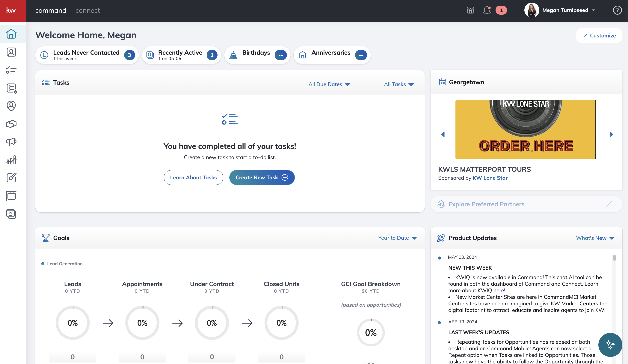Click the Lead Generation label

[65, 264]
